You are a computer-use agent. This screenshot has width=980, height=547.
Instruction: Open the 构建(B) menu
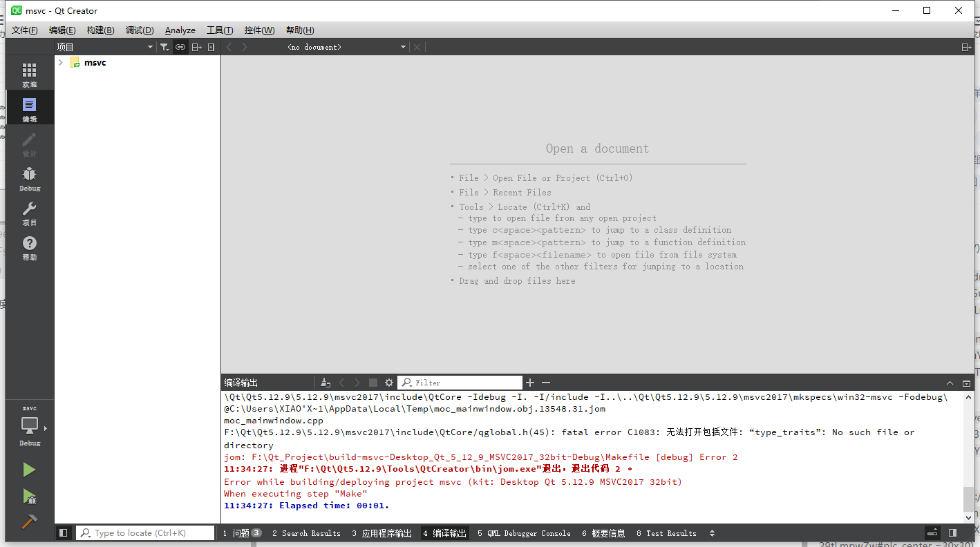(x=100, y=30)
